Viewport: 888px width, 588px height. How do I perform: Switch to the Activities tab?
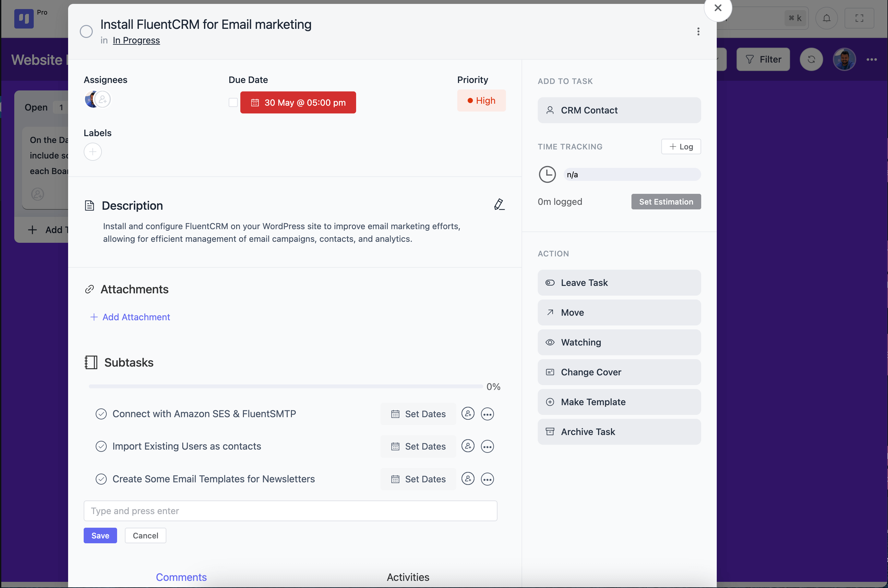tap(408, 576)
